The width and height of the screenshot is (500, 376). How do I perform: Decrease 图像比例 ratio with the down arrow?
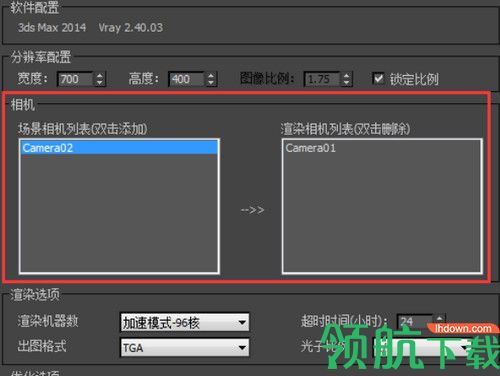(347, 83)
